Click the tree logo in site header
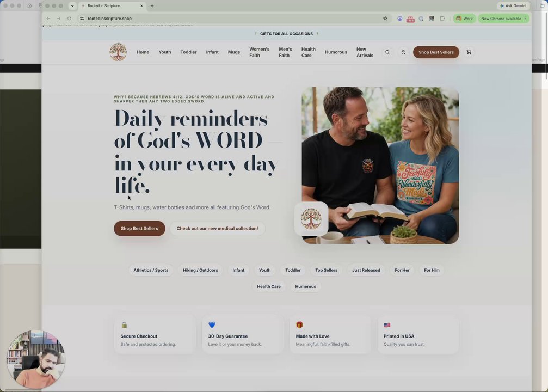Screen dimensions: 548x392 pyautogui.click(x=118, y=52)
